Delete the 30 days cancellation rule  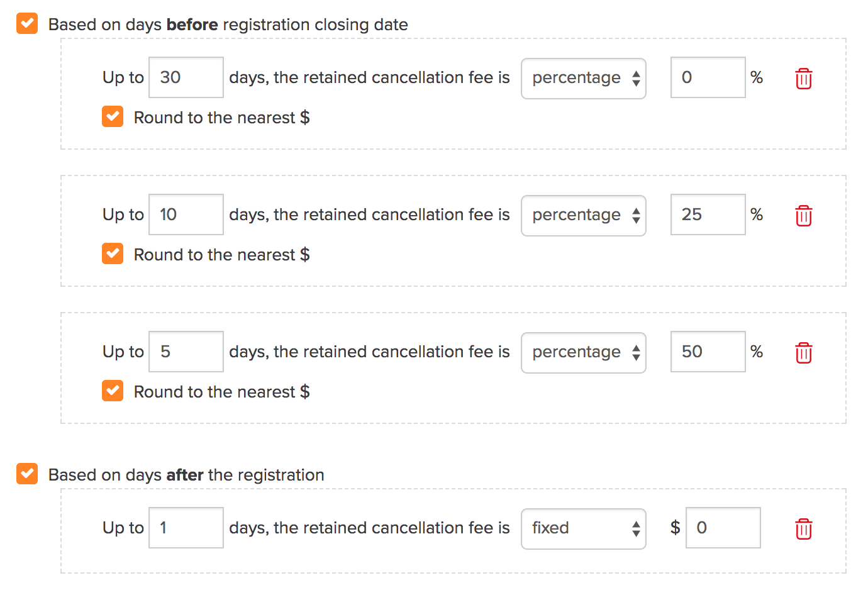pyautogui.click(x=804, y=79)
